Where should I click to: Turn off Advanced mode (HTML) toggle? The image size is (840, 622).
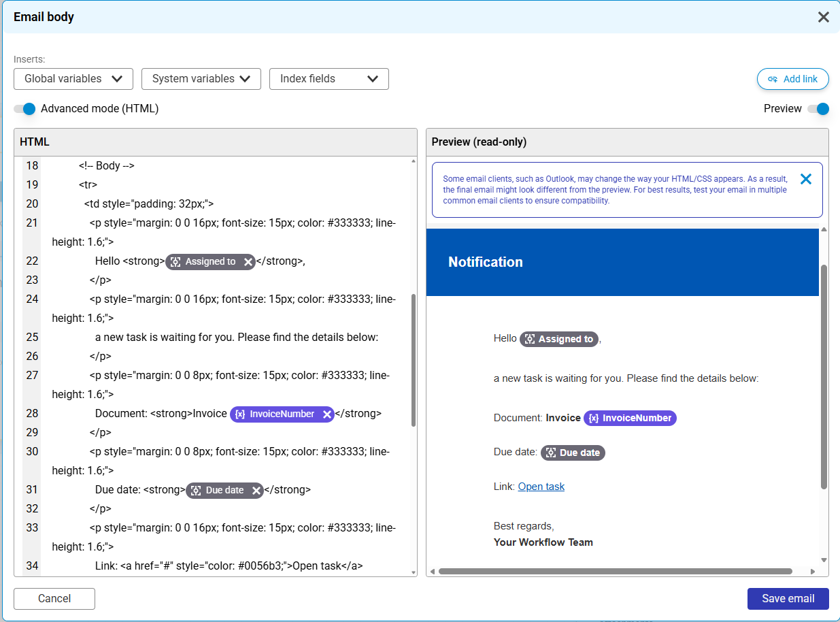coord(24,109)
